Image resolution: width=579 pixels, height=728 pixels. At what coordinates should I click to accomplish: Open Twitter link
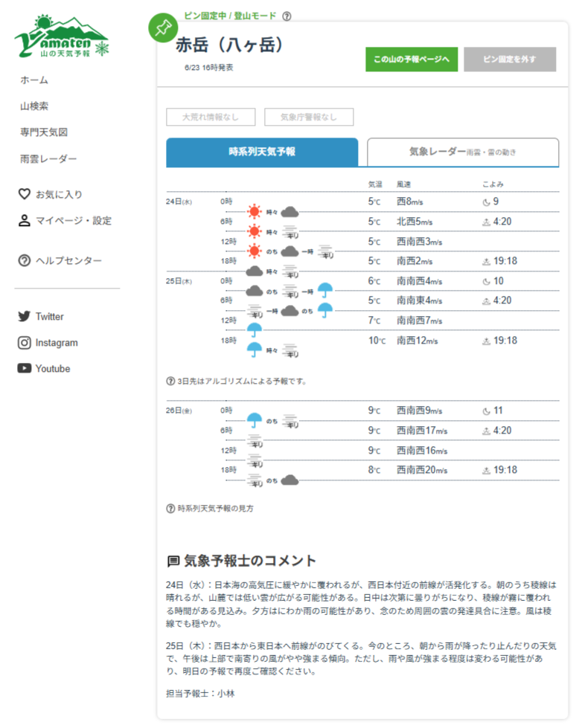49,317
